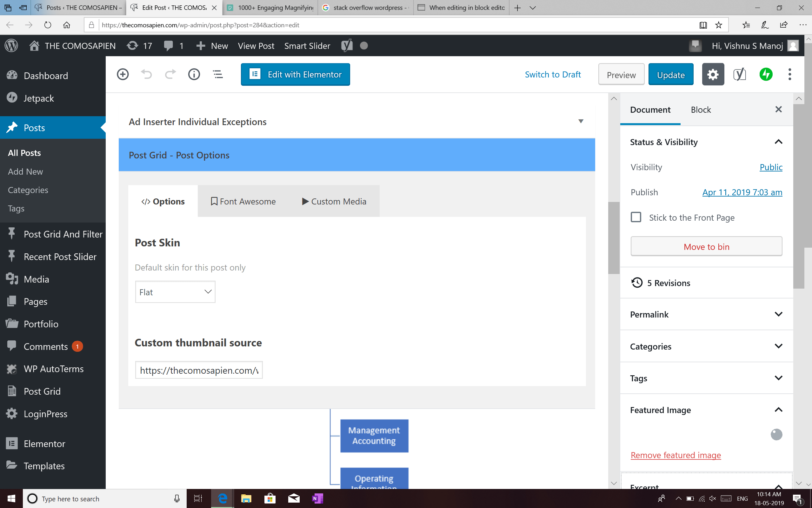The height and width of the screenshot is (508, 812).
Task: Collapse Ad Inserter Individual Exceptions panel
Action: 581,122
